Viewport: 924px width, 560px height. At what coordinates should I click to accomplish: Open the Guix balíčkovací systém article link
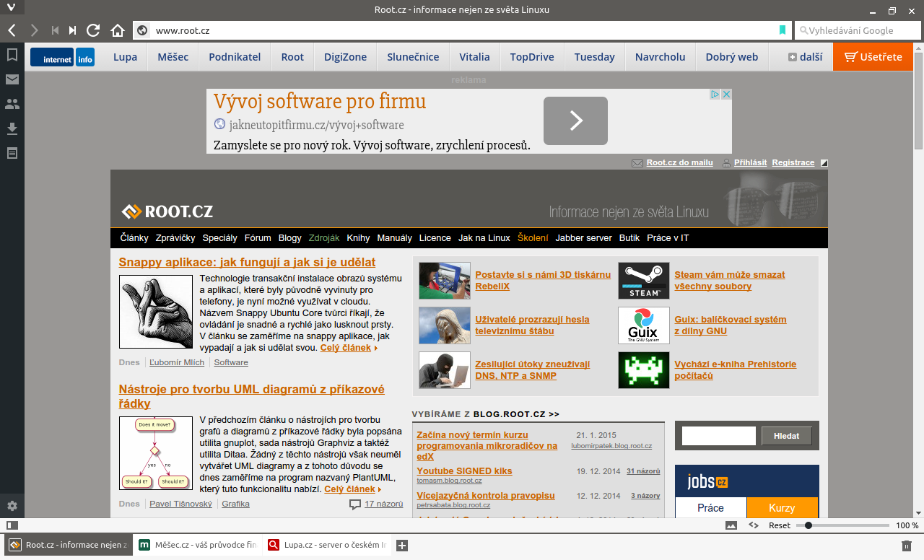[731, 325]
